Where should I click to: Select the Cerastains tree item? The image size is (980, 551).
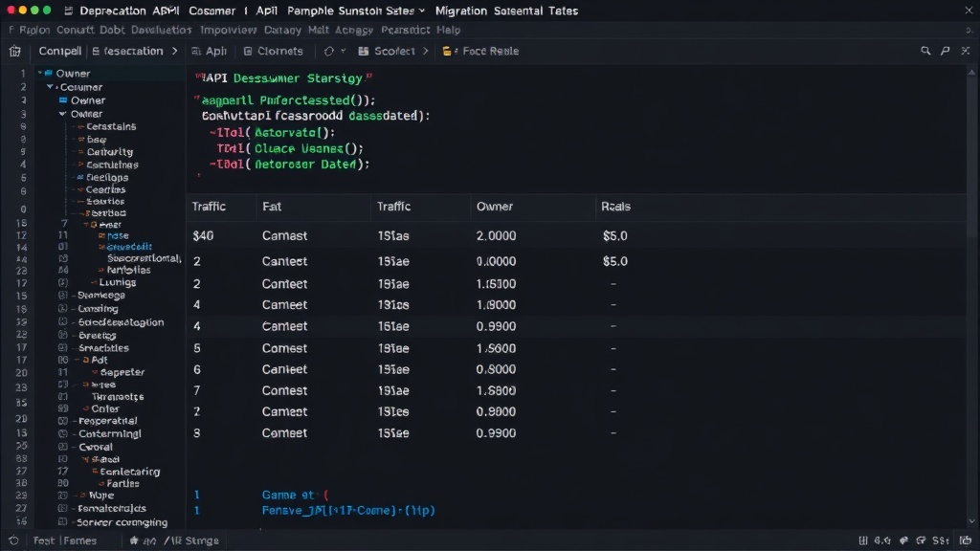pyautogui.click(x=111, y=126)
